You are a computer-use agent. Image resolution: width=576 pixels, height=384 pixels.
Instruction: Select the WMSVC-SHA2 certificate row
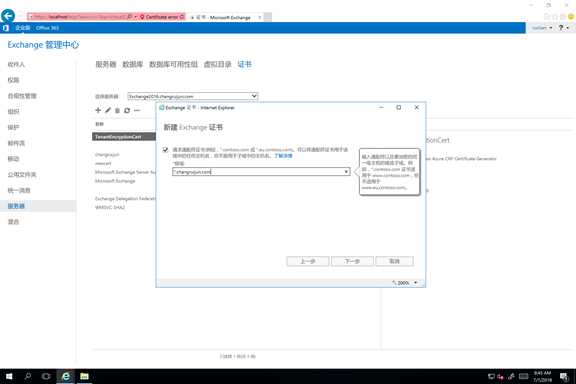110,207
